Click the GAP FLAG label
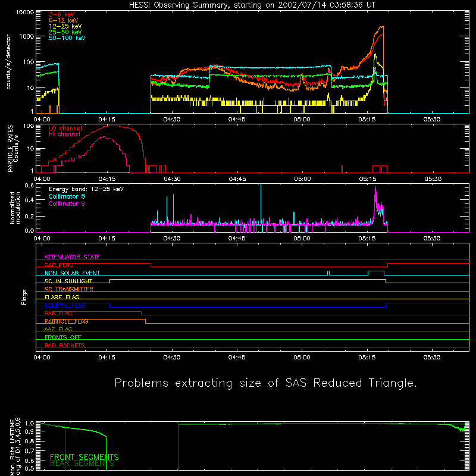The image size is (476, 476). (x=58, y=265)
